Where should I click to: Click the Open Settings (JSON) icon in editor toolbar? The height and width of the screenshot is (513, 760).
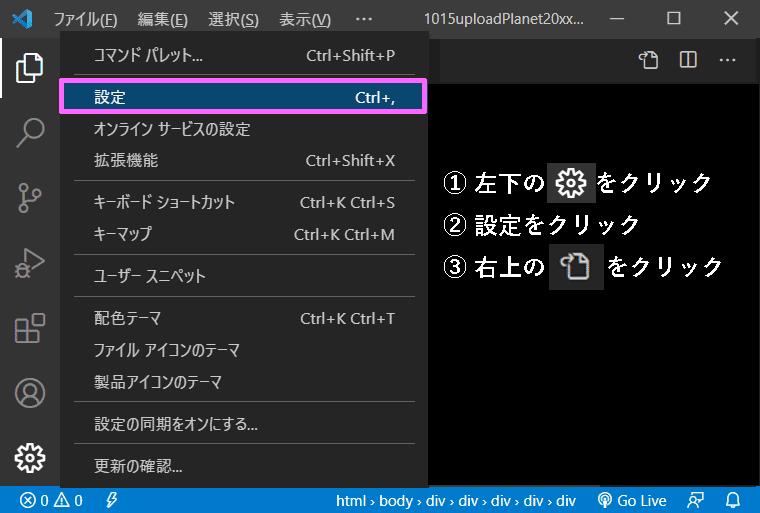(x=649, y=60)
